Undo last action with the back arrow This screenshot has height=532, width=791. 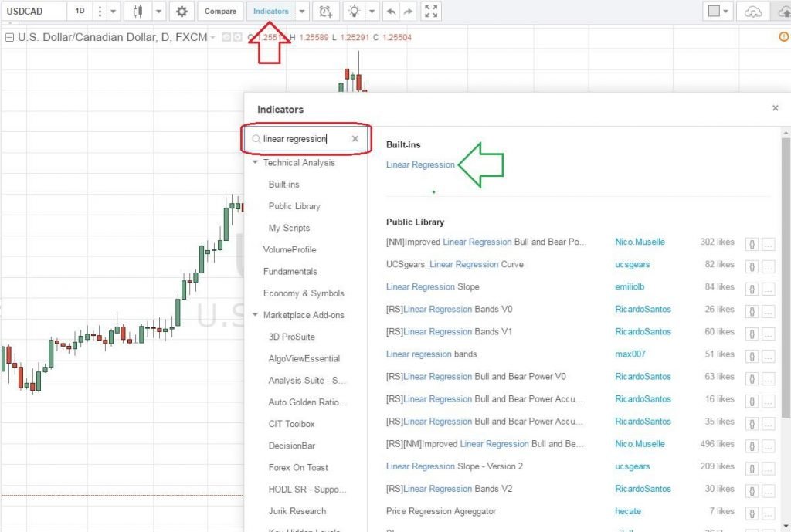(390, 11)
